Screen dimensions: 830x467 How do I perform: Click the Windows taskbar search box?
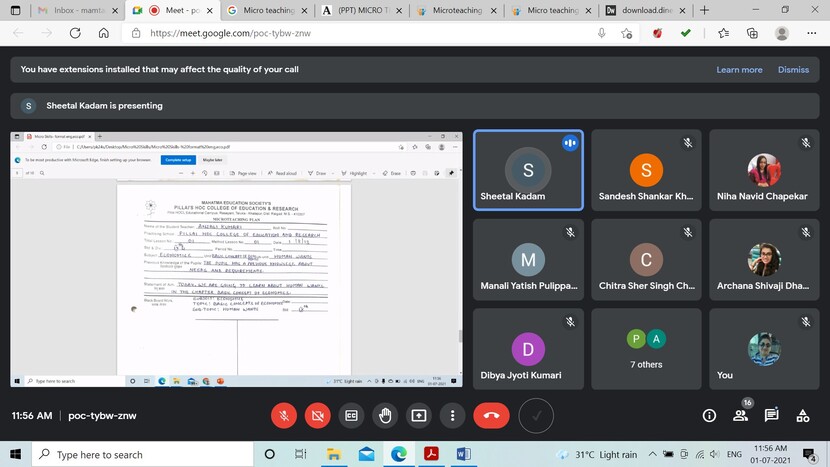(140, 455)
